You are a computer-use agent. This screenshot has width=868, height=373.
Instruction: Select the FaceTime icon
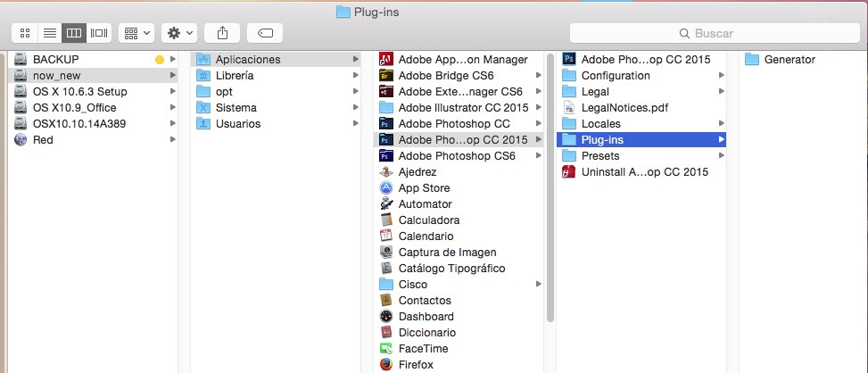click(386, 348)
